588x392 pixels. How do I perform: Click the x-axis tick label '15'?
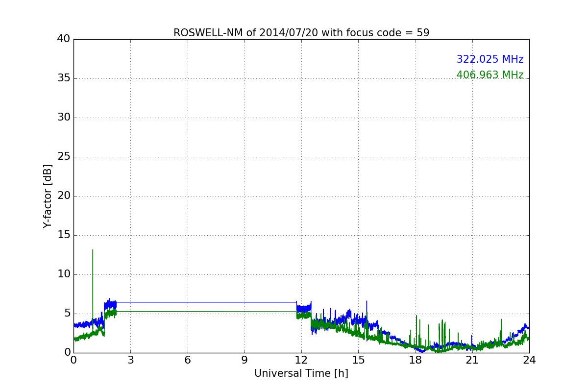click(358, 360)
